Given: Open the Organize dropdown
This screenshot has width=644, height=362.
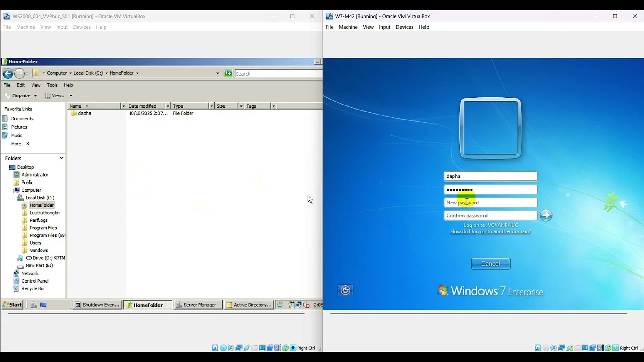Looking at the screenshot, I should [x=25, y=96].
